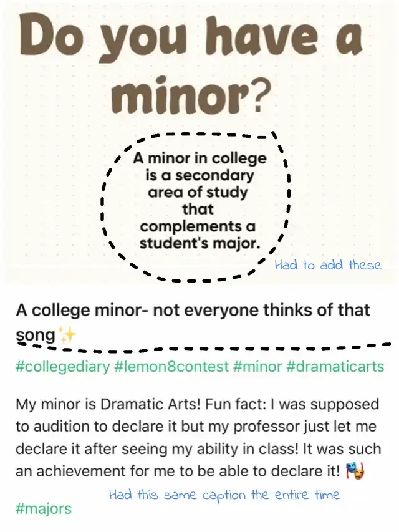Click the dashed line beneath the post title
Screen dimensions: 399x532
(204, 348)
